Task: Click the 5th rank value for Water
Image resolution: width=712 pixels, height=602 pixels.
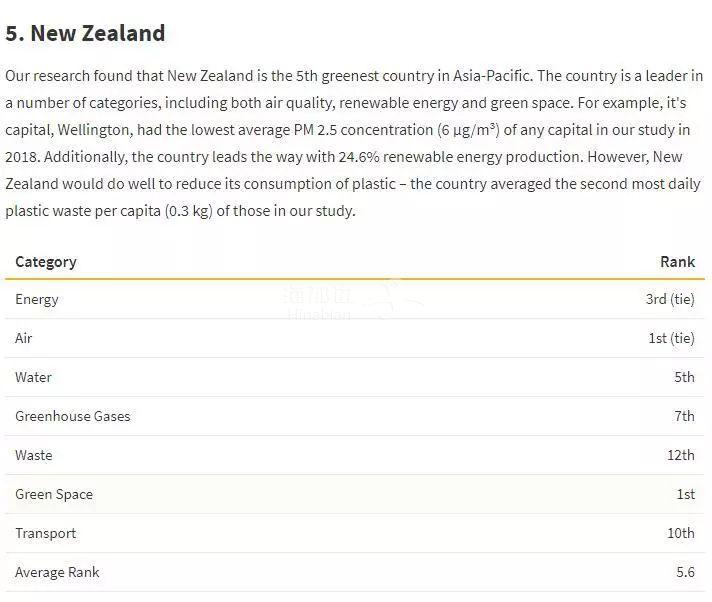Action: [684, 377]
